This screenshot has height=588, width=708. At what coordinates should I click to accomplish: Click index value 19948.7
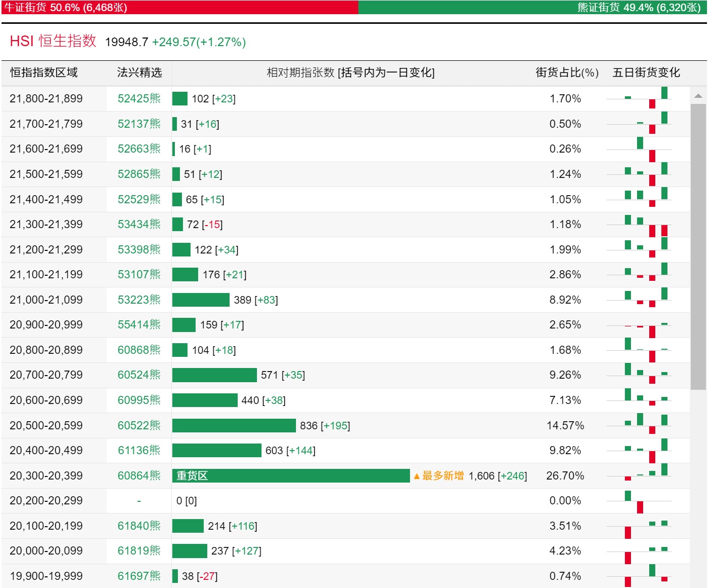tap(127, 42)
